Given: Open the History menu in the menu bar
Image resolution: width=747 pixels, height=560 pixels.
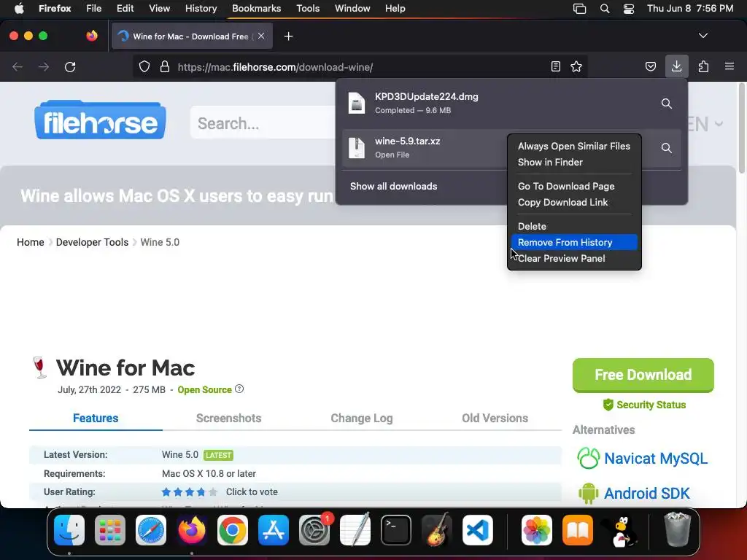Looking at the screenshot, I should pyautogui.click(x=201, y=9).
